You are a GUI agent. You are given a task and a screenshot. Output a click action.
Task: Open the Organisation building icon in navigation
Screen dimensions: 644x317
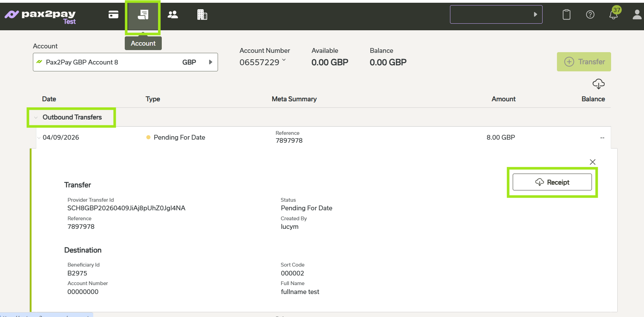202,14
